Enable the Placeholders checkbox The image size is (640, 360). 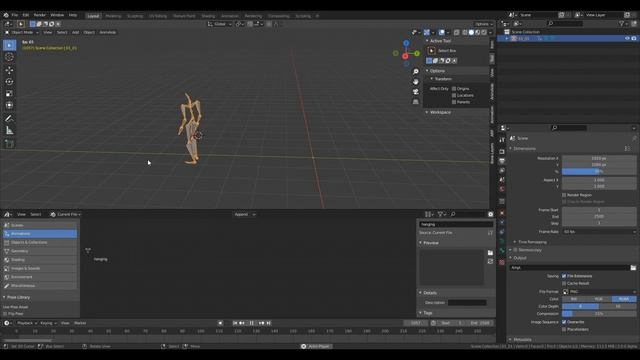564,329
